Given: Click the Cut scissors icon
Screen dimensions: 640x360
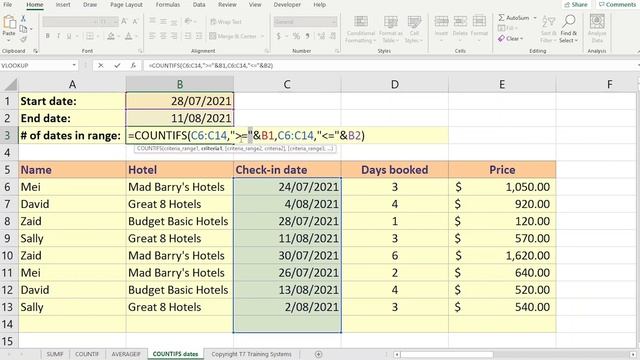Looking at the screenshot, I should point(23,19).
